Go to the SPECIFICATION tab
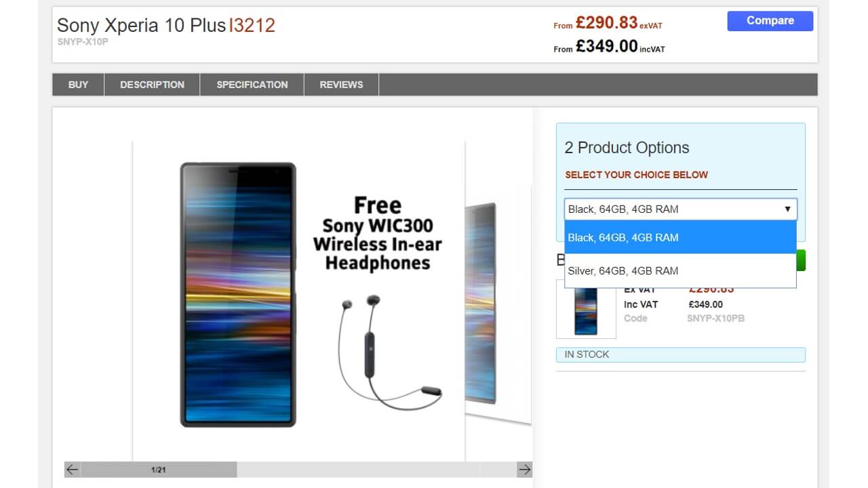 click(252, 85)
